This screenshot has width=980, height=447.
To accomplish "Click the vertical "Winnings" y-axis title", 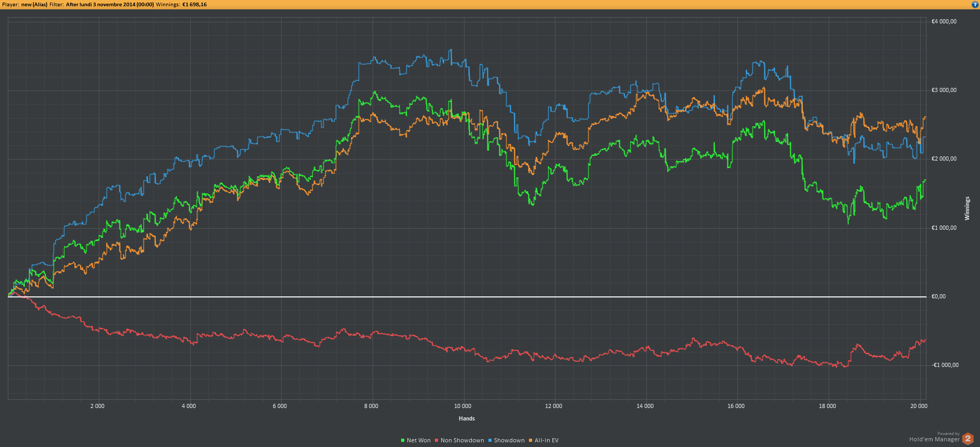I will [x=967, y=208].
